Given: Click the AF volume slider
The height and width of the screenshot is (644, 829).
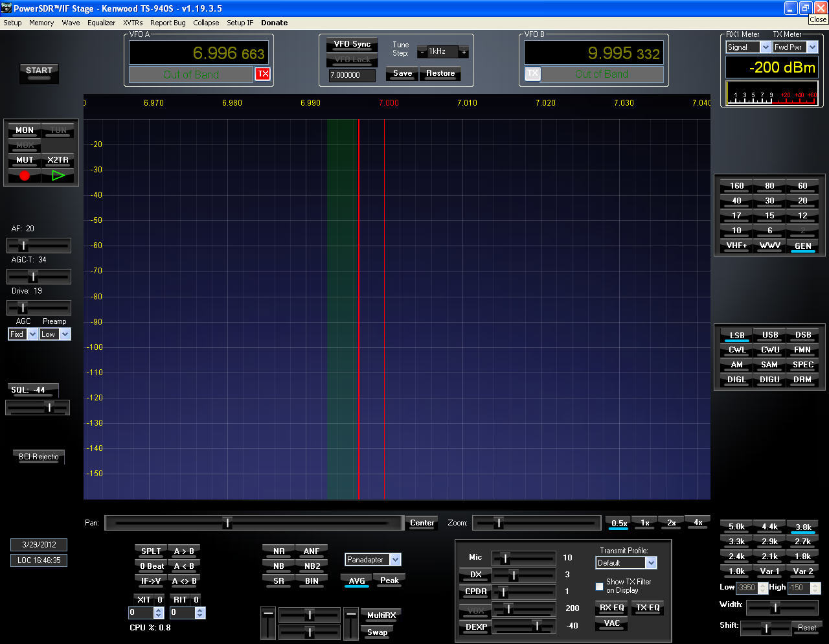Looking at the screenshot, I should click(39, 246).
